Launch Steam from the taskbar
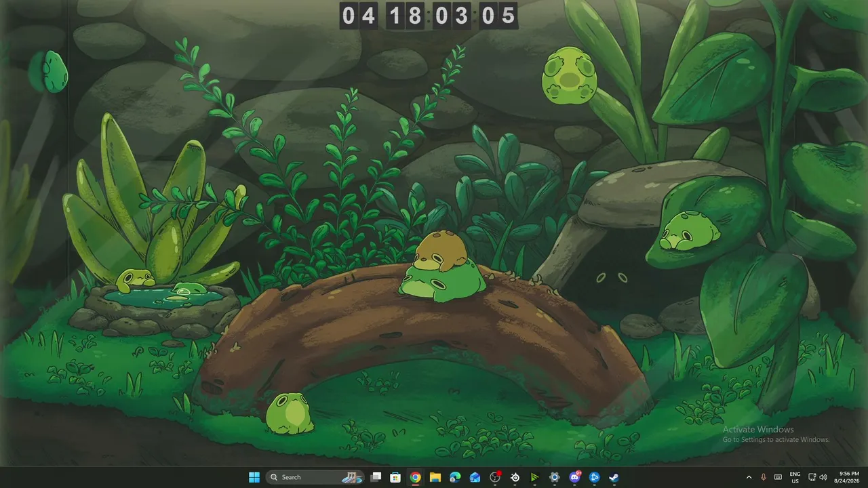Image resolution: width=868 pixels, height=488 pixels. point(614,477)
